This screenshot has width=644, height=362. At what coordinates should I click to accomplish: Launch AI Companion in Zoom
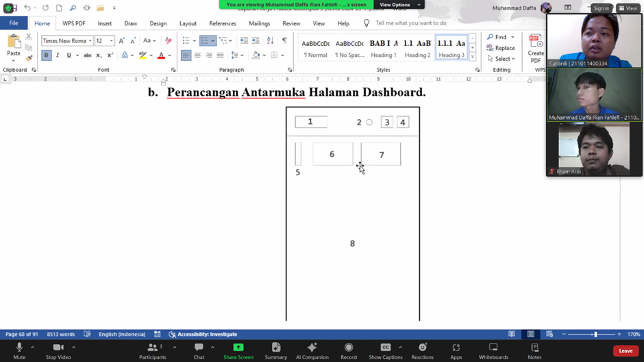312,351
